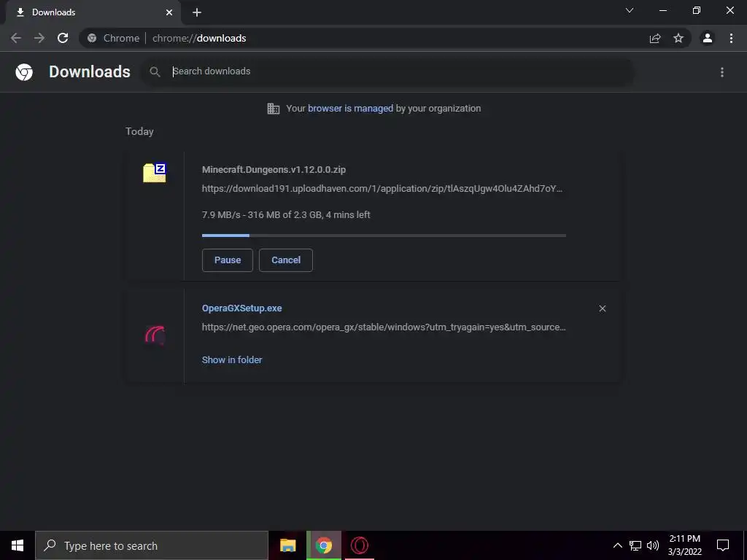Click the Minecraft.Dungeons.v1.12.0.0.zip file name

click(274, 169)
